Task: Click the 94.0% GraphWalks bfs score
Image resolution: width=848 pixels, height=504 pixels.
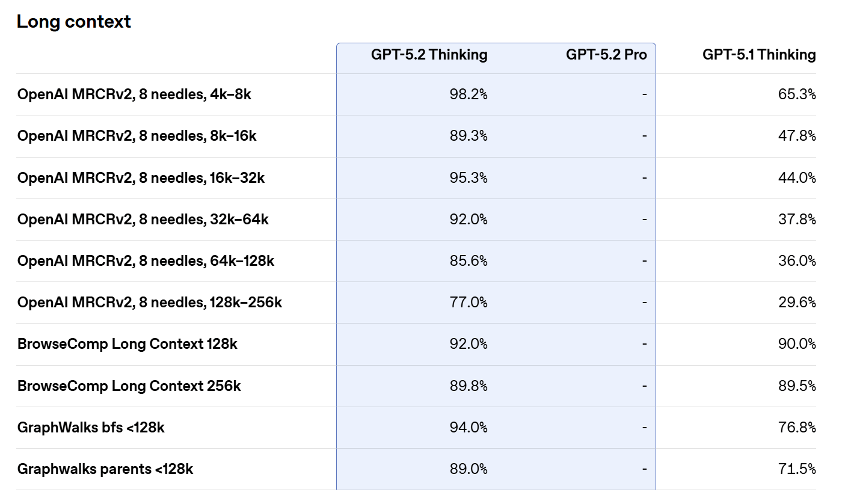Action: tap(469, 428)
